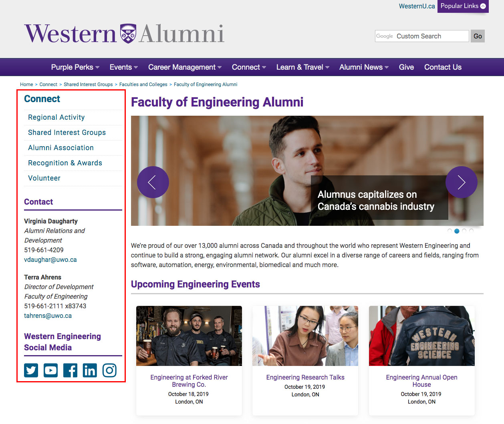Viewport: 504px width, 424px height.
Task: Open Engineering Annual Open House event link
Action: pos(421,381)
